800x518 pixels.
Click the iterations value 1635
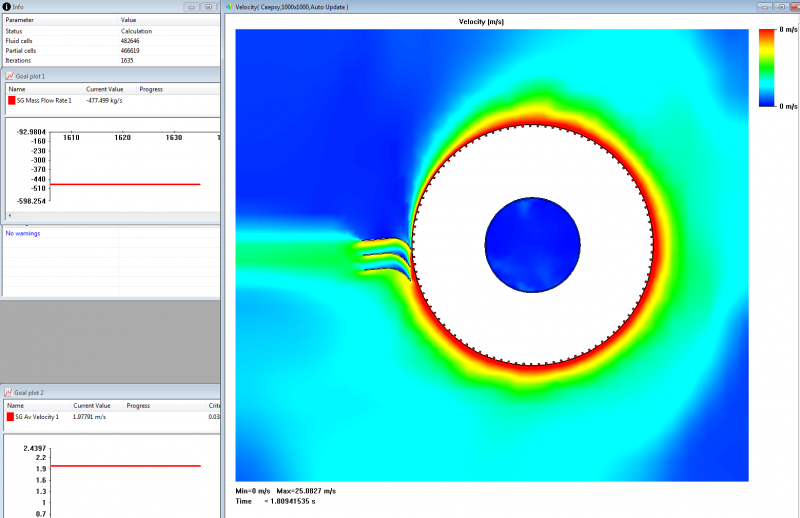coord(127,60)
